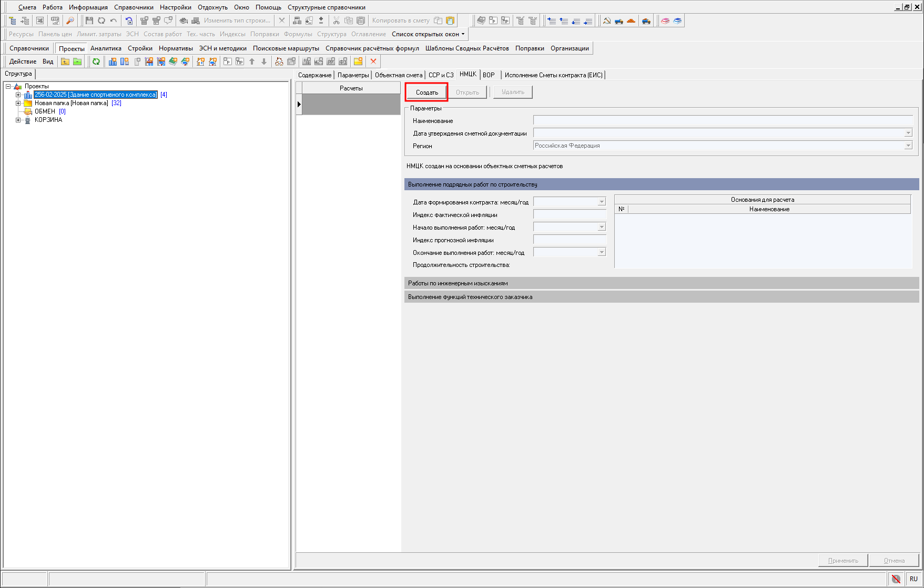Click the green refresh arrows icon

96,61
